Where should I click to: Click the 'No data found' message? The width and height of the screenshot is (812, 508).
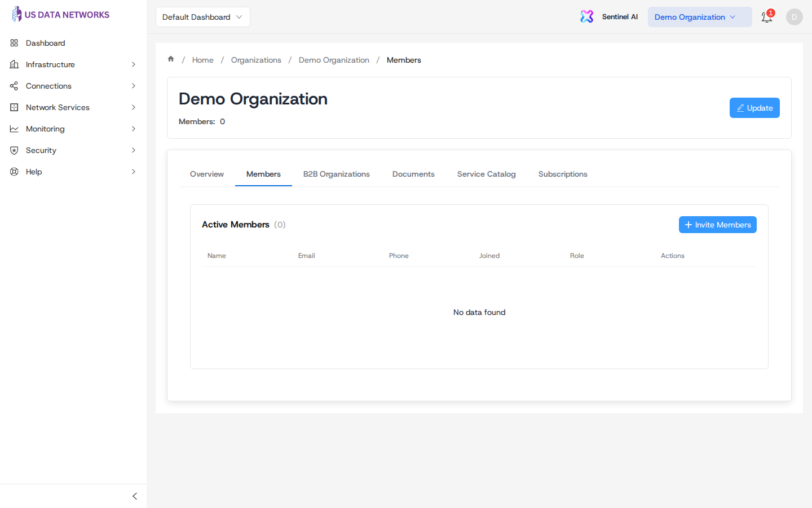(x=479, y=312)
